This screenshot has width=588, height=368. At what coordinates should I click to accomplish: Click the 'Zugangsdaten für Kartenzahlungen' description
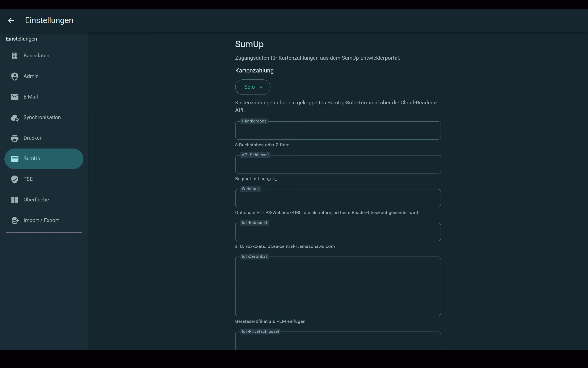[318, 58]
